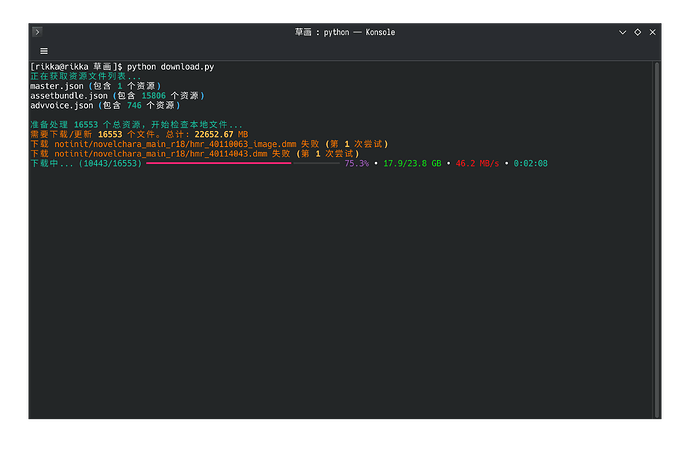The height and width of the screenshot is (452, 690).
Task: Click the '准备处理 16553' status line
Action: (136, 125)
